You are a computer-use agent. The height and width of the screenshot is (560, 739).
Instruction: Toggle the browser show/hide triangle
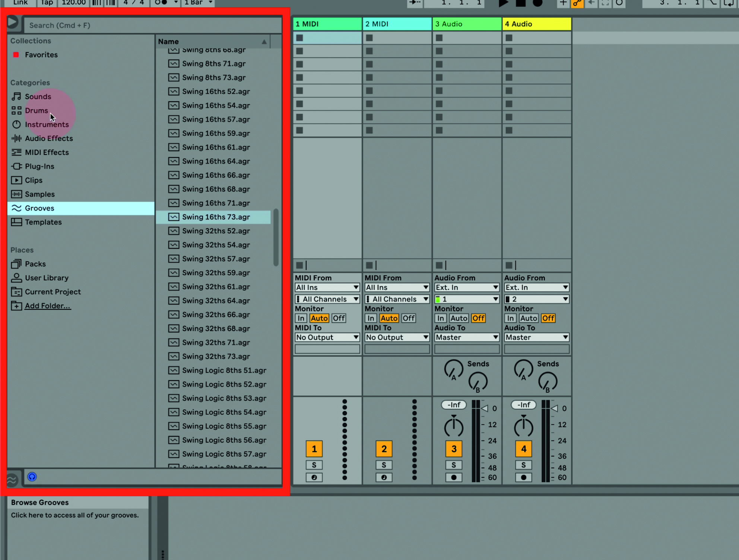pyautogui.click(x=12, y=22)
